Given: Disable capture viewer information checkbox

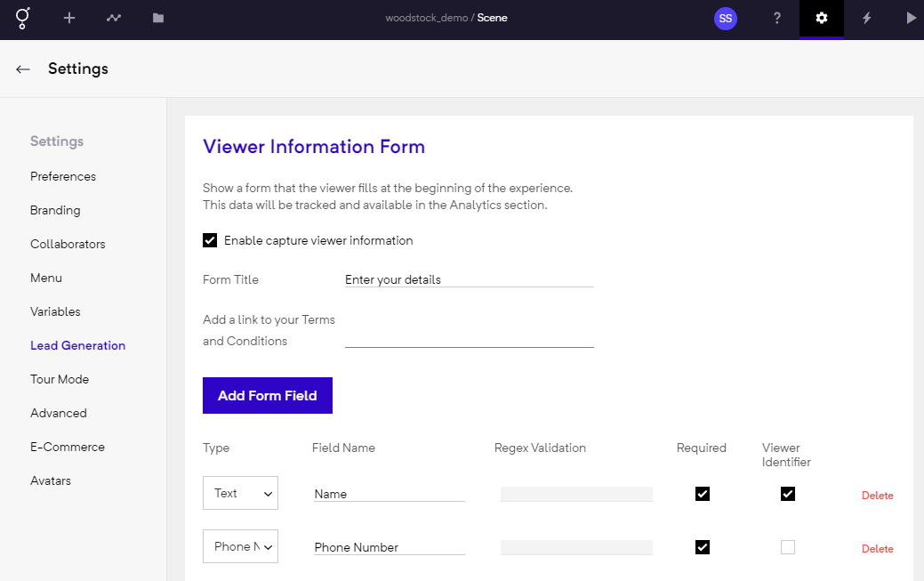Looking at the screenshot, I should 210,240.
